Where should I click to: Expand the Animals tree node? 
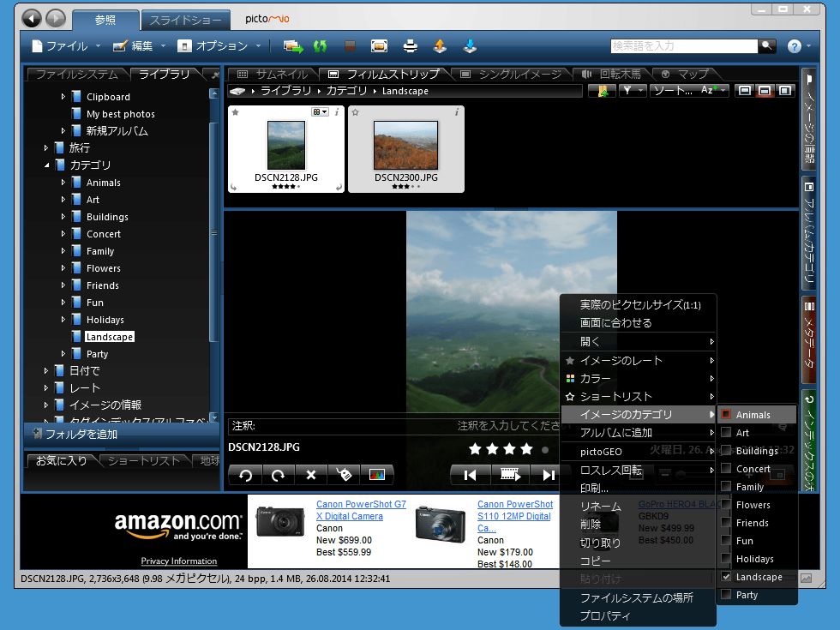(x=63, y=183)
